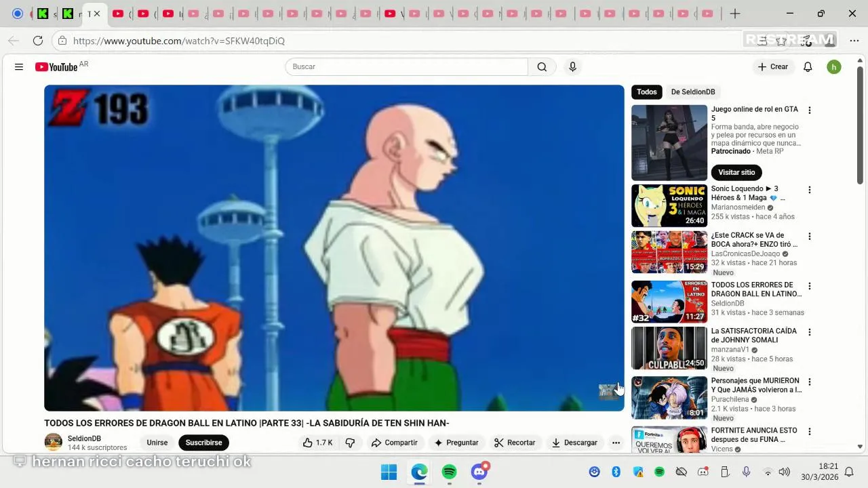Open the YouTube hamburger guide menu
Viewport: 868px width, 488px height.
click(x=19, y=67)
